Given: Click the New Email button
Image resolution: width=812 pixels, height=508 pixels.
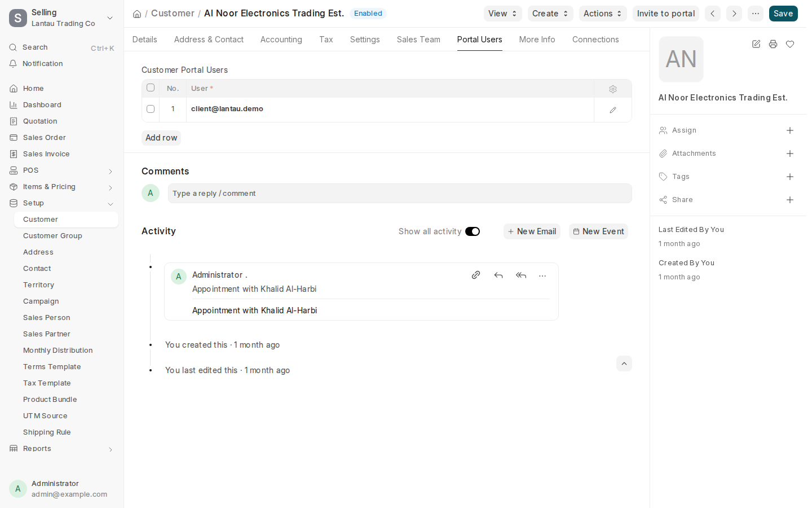Looking at the screenshot, I should [532, 231].
